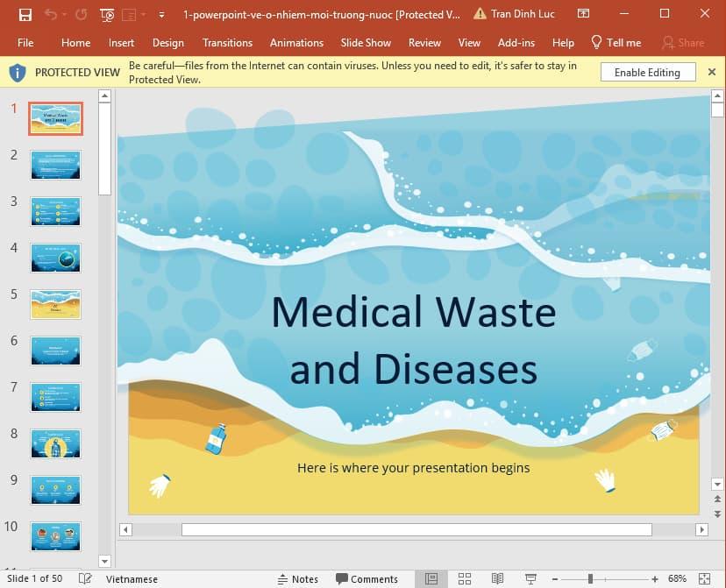Start slideshow from beginning via quick access icon
726x588 pixels.
coord(107,15)
